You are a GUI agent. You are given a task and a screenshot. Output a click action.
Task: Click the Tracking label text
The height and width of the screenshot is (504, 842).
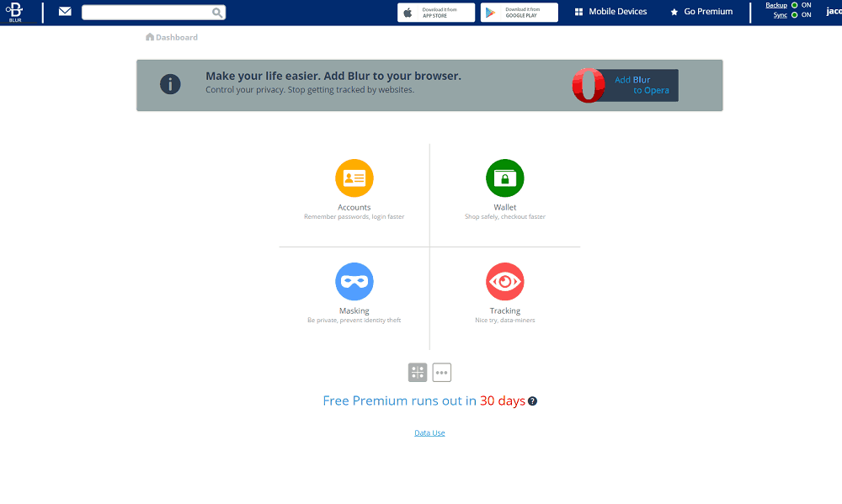pos(504,310)
